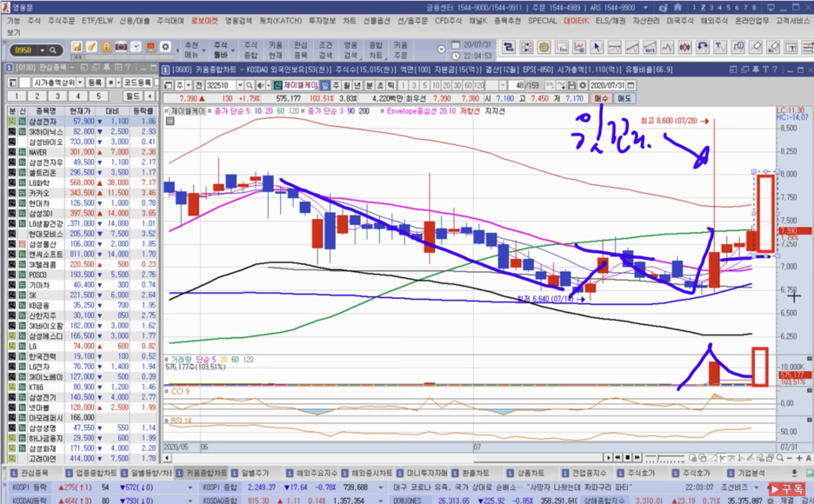The width and height of the screenshot is (814, 504).
Task: Click the chart save diskette icon
Action: tap(571, 85)
